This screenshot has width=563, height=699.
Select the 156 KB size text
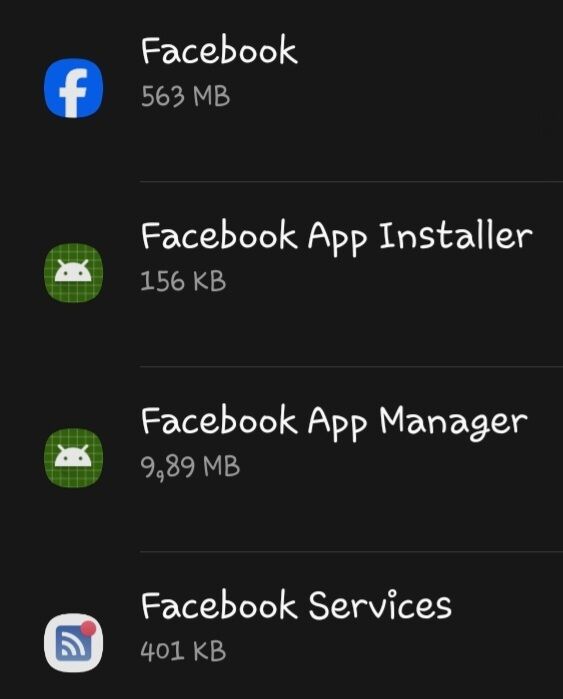coord(183,281)
